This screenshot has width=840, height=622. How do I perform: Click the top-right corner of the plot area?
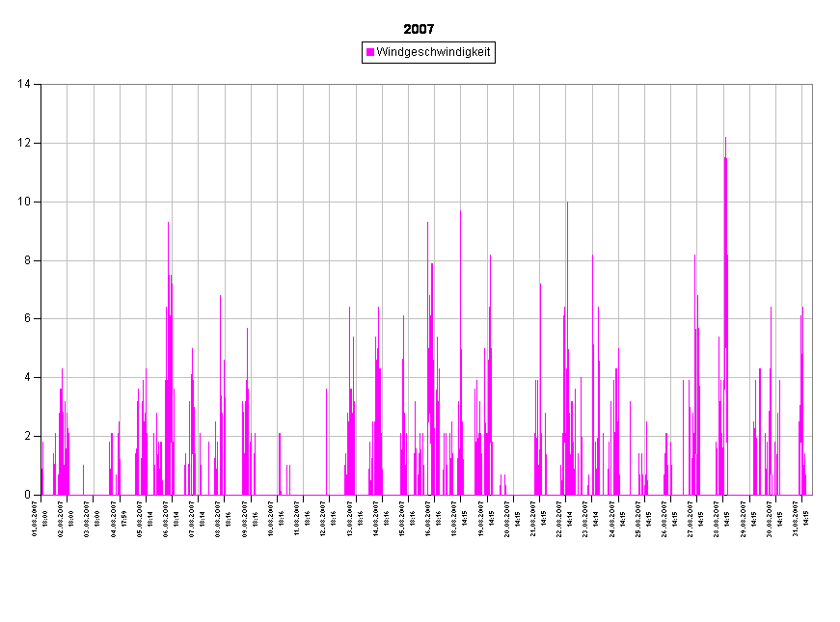(812, 85)
